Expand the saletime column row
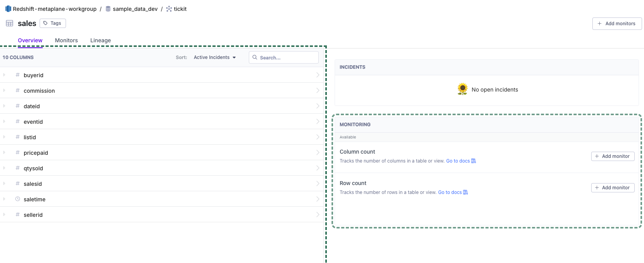Screen dimensions: 644x263 coord(4,199)
